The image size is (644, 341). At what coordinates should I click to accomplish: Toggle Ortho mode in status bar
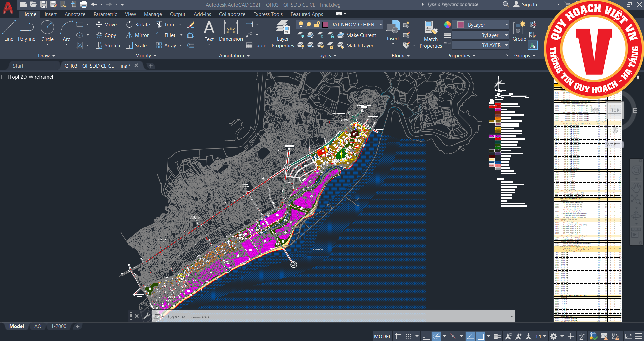pyautogui.click(x=426, y=336)
